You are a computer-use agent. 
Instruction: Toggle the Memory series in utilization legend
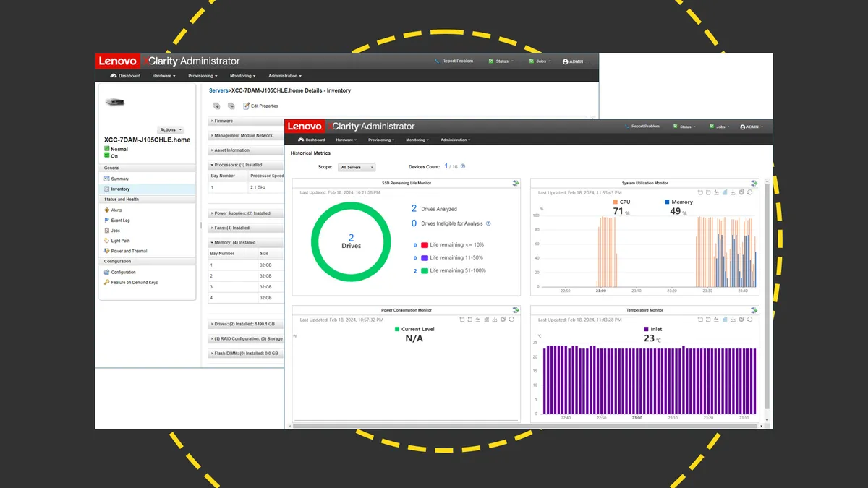pos(677,202)
